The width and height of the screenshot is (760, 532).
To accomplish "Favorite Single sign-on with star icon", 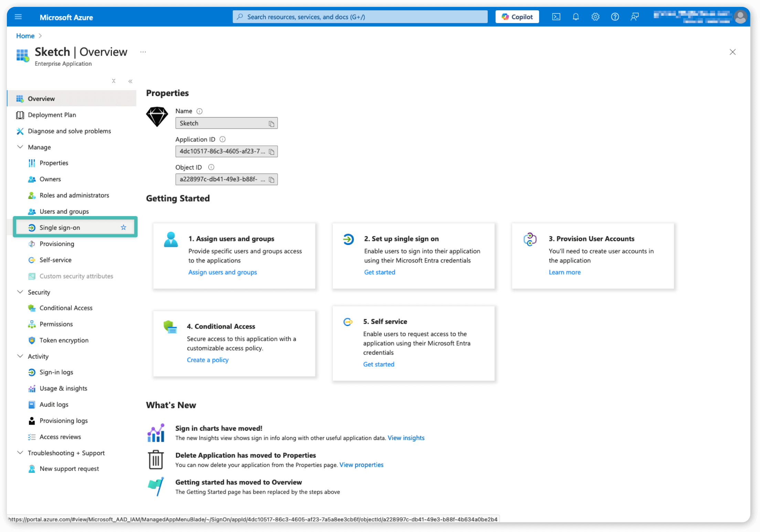I will pyautogui.click(x=124, y=227).
